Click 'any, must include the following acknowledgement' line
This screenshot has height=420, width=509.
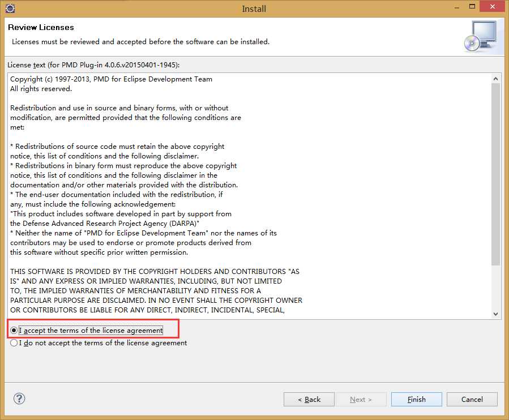(93, 204)
